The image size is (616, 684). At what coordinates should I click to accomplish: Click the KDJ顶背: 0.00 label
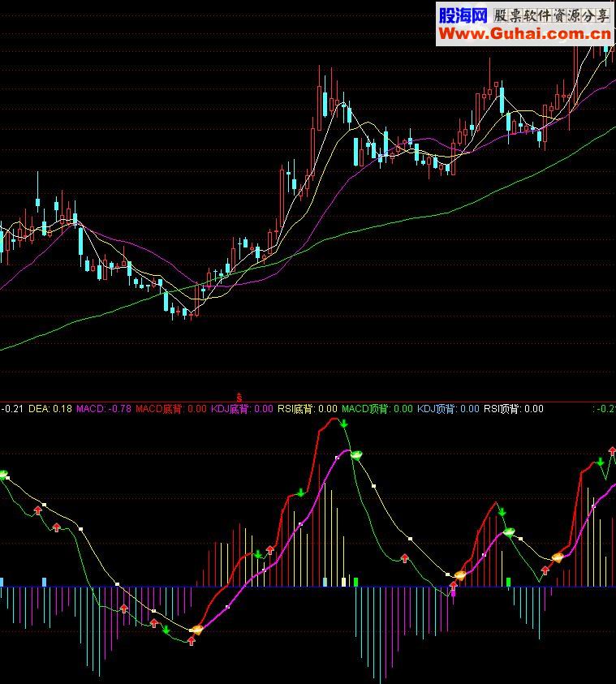448,409
